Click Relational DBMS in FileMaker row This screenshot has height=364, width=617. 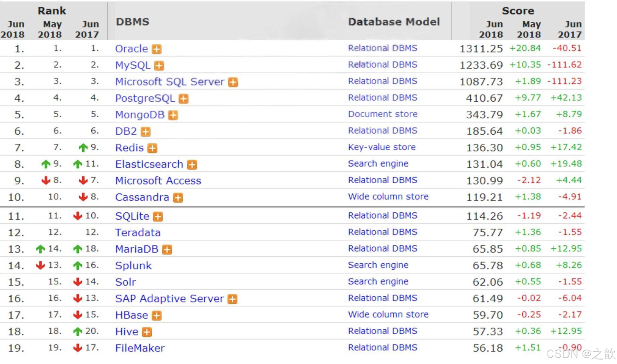point(383,348)
